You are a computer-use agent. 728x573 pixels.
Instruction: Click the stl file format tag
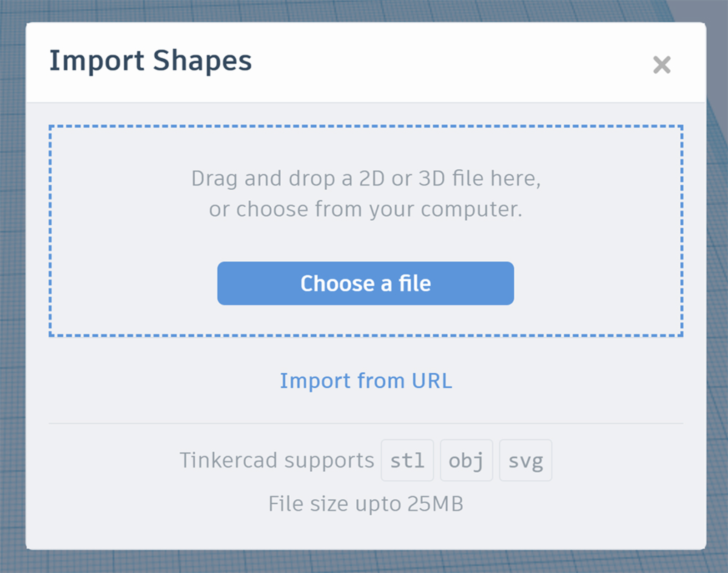coord(407,460)
